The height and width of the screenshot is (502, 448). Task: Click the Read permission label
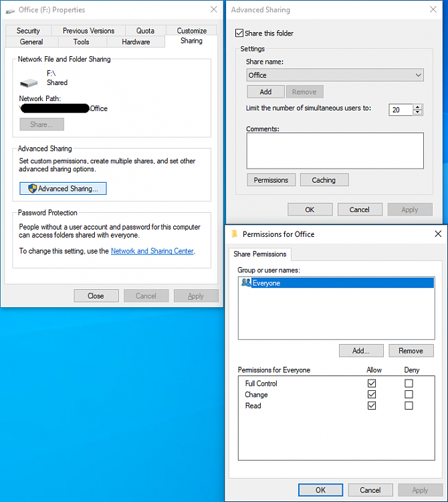coord(253,406)
